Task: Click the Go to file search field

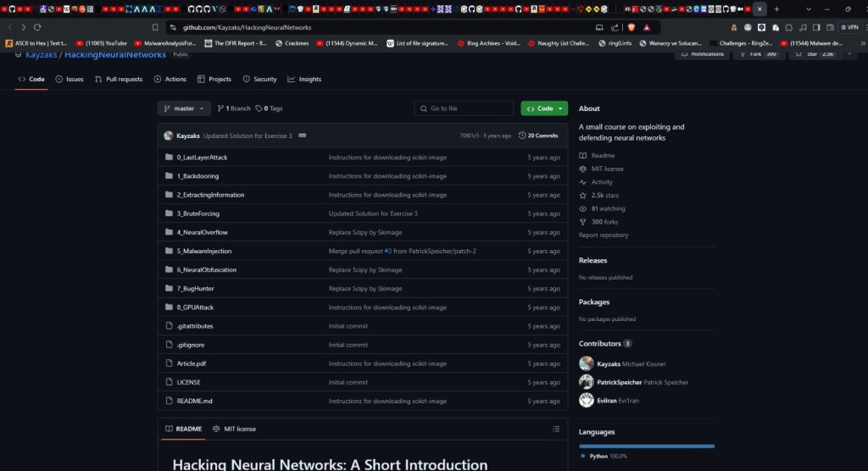Action: coord(464,108)
